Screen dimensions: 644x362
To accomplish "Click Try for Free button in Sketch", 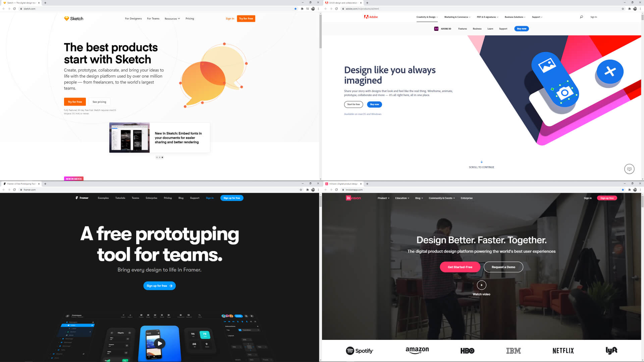I will click(75, 102).
